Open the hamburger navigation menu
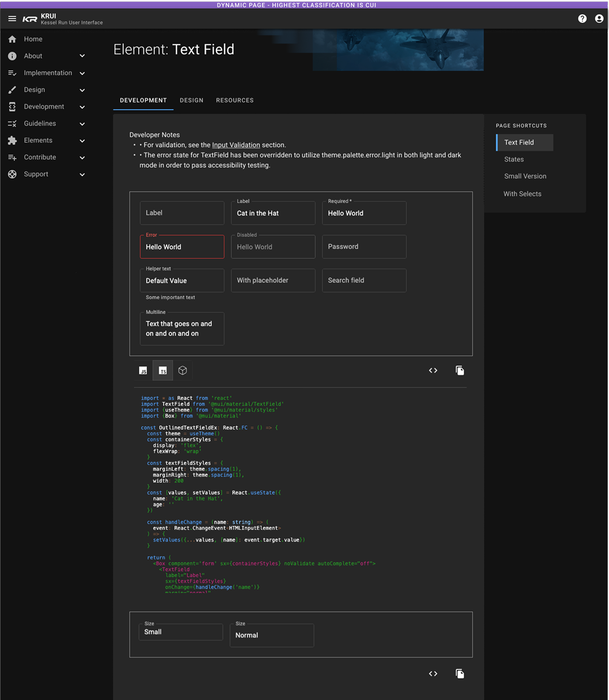The width and height of the screenshot is (609, 700). point(12,19)
